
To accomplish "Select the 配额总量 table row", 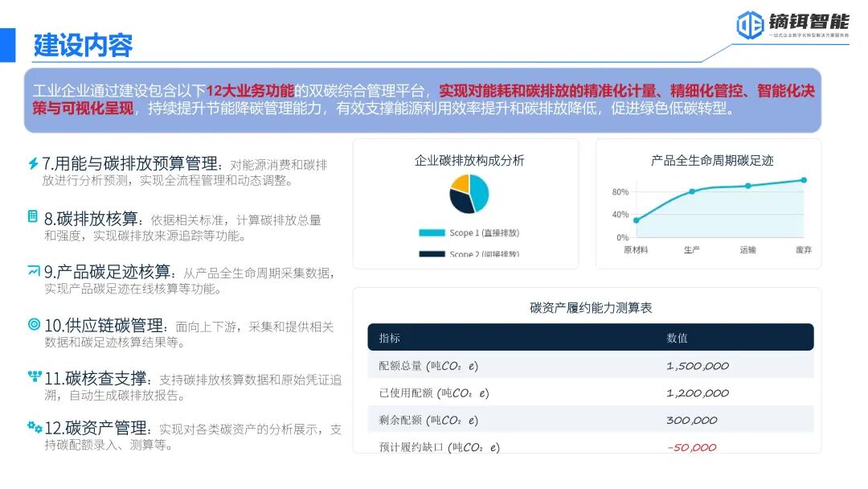I will 591,366.
